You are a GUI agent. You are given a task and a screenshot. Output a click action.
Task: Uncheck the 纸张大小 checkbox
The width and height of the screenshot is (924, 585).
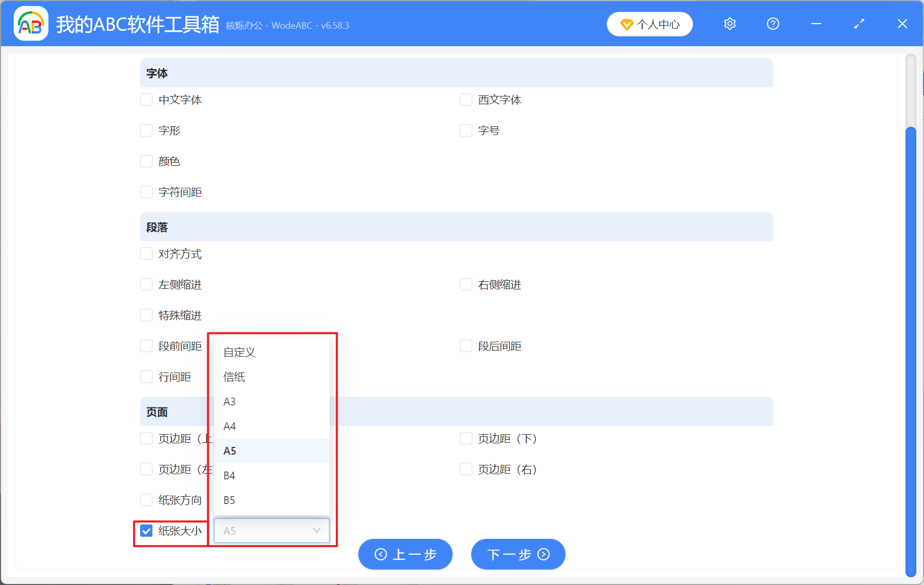pos(146,531)
